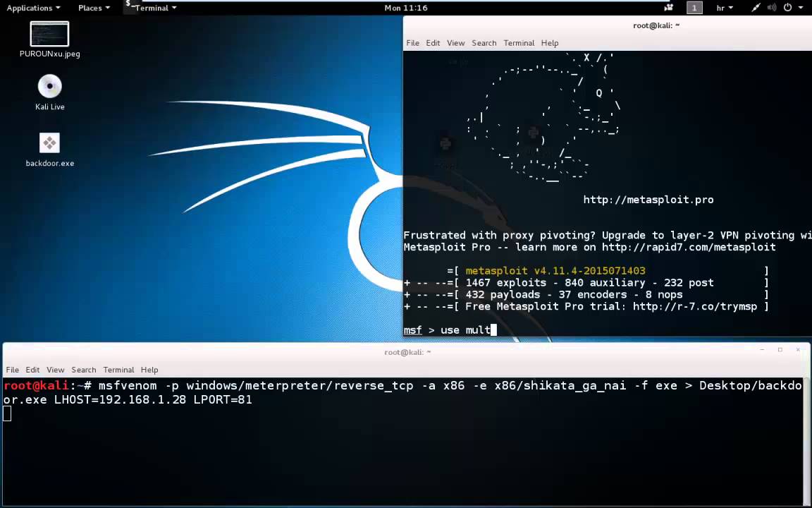This screenshot has width=812, height=508.
Task: Maximize the lower terminal window
Action: (x=780, y=350)
